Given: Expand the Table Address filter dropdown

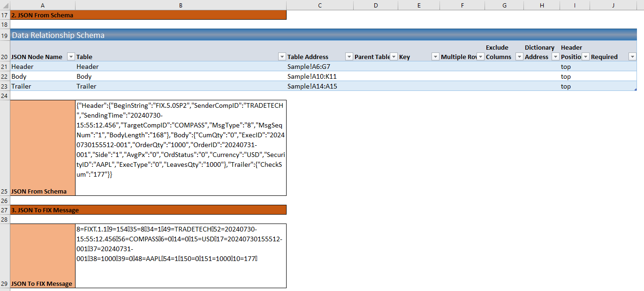Looking at the screenshot, I should click(349, 57).
